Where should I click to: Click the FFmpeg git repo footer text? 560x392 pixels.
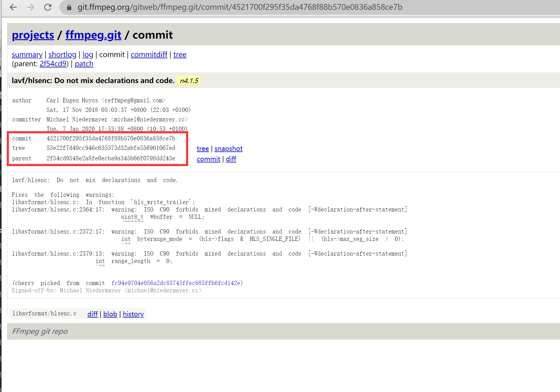coord(40,331)
